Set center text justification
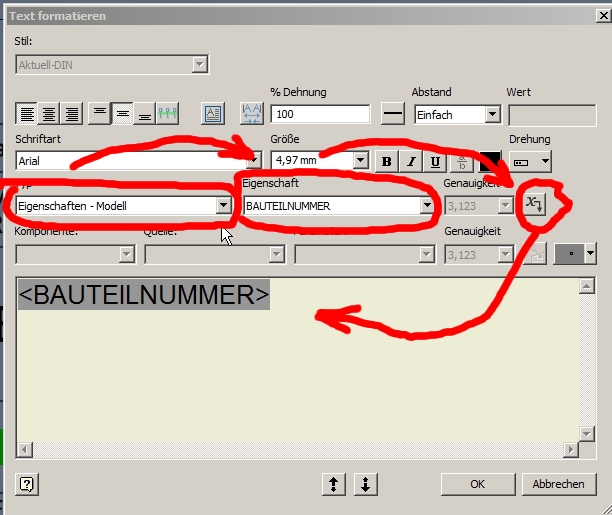Screen dimensions: 612x515 (49, 114)
